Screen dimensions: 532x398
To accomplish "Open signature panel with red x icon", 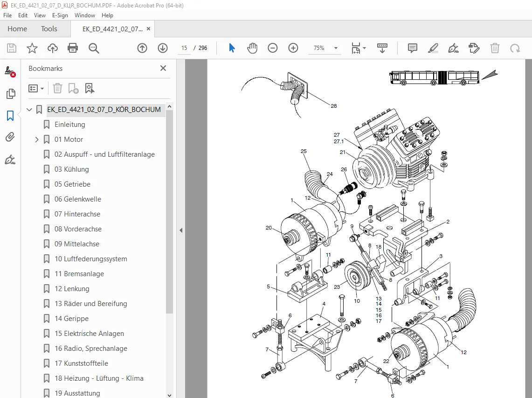I will click(x=10, y=71).
